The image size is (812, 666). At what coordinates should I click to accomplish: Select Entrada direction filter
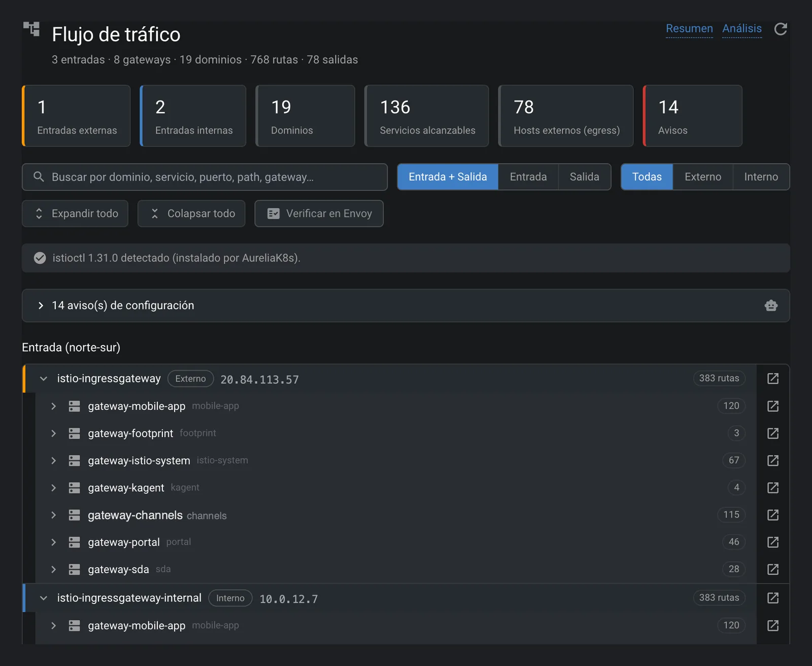click(x=528, y=177)
